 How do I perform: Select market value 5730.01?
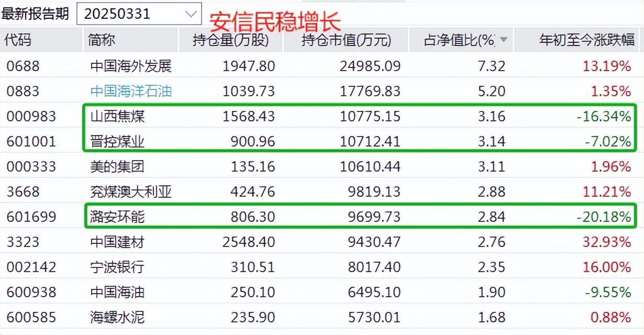[x=374, y=317]
